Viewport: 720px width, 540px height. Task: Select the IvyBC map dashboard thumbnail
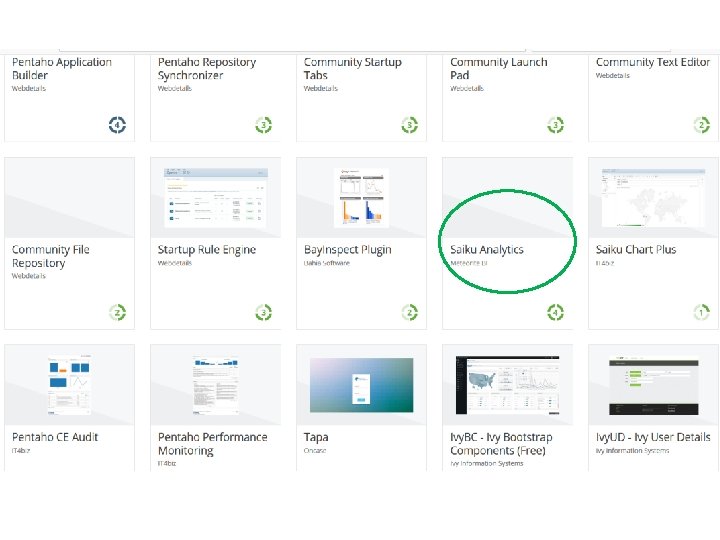click(507, 385)
